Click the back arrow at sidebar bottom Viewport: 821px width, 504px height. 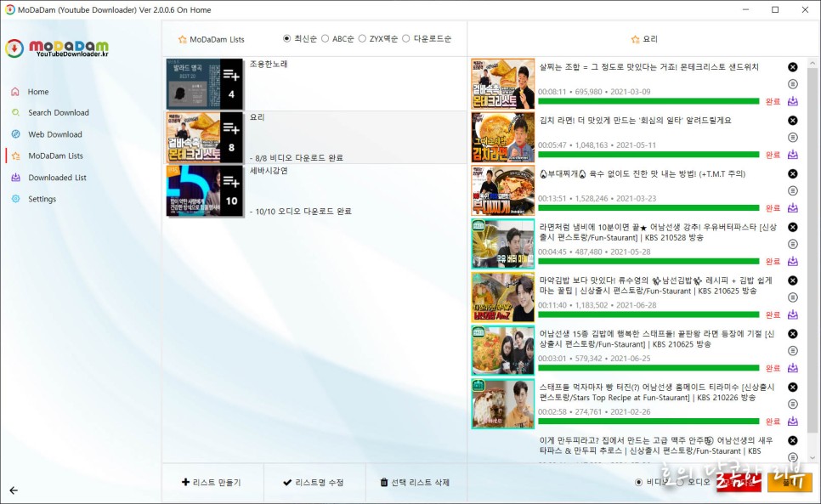[14, 490]
